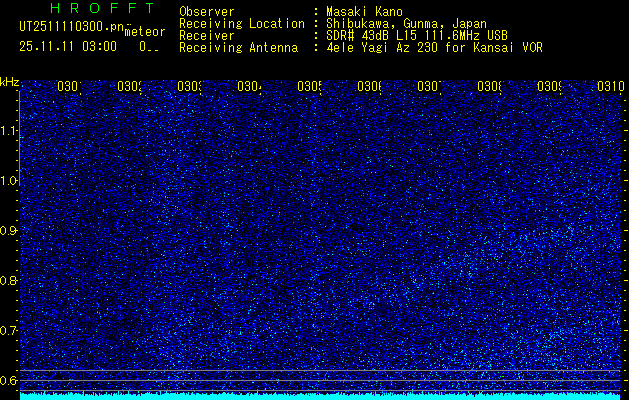Click the word meteor
Screen dimensions: 629x400
pos(145,32)
